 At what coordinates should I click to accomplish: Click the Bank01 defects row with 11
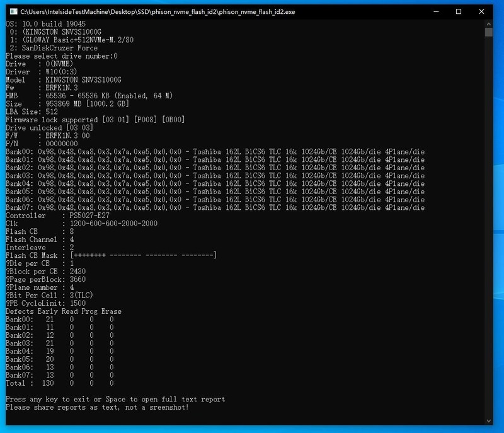(x=60, y=327)
